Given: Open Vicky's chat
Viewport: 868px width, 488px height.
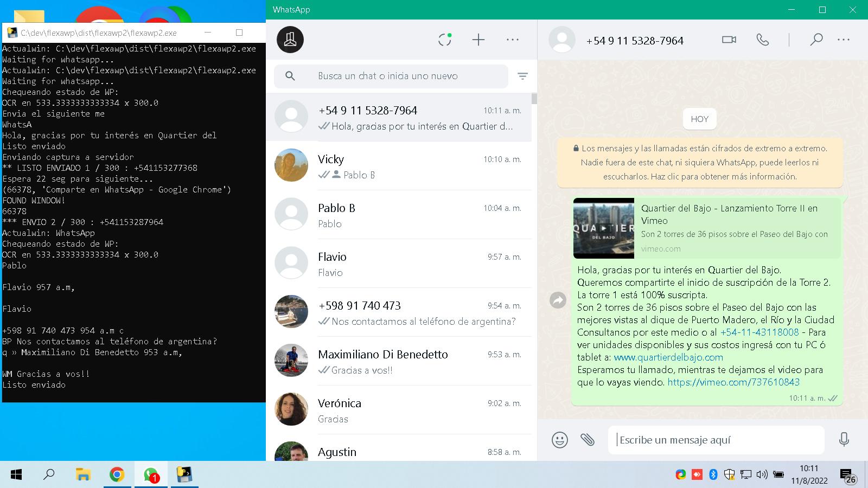Looking at the screenshot, I should 399,166.
